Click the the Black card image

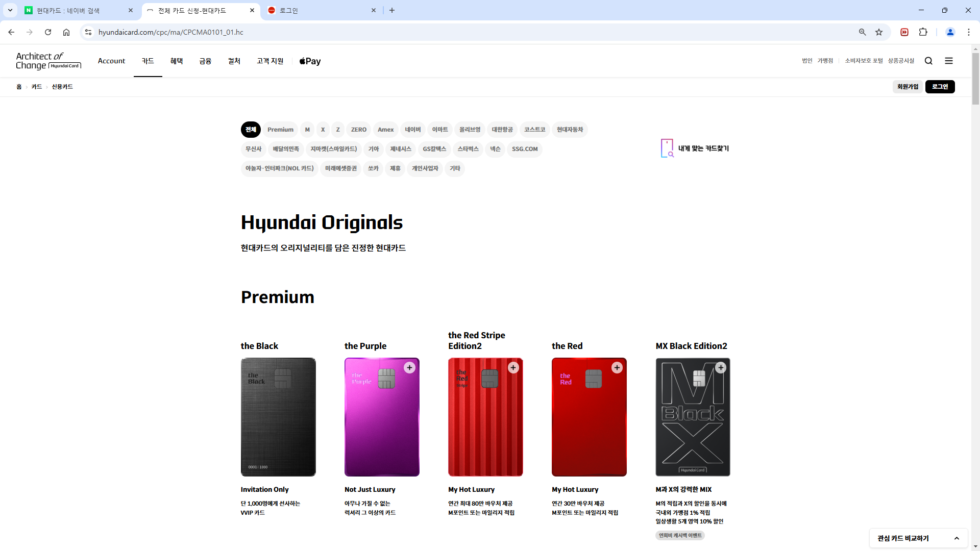(x=278, y=417)
